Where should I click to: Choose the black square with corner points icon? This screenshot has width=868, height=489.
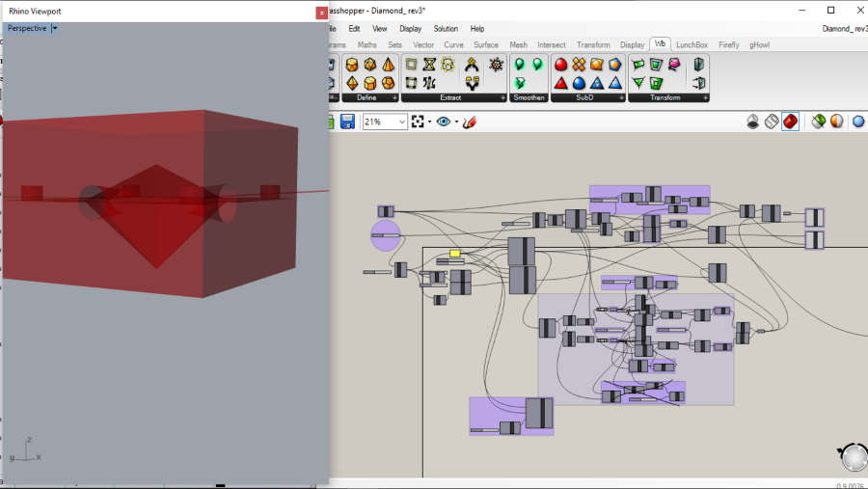click(411, 83)
